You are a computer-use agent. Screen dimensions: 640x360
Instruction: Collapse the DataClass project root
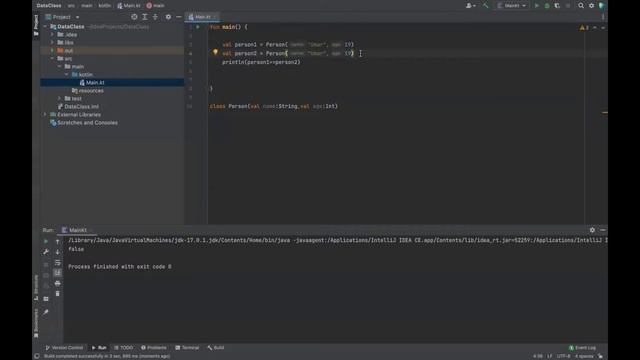point(45,27)
